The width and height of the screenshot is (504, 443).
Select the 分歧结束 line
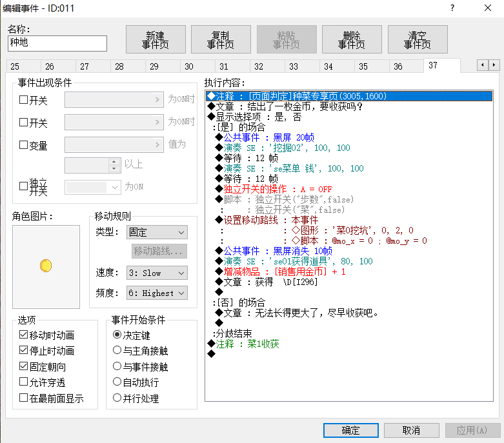(x=349, y=333)
